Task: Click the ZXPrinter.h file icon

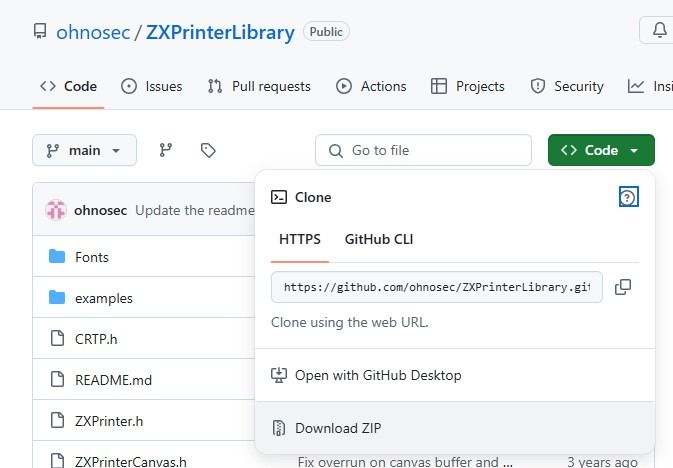Action: (57, 420)
